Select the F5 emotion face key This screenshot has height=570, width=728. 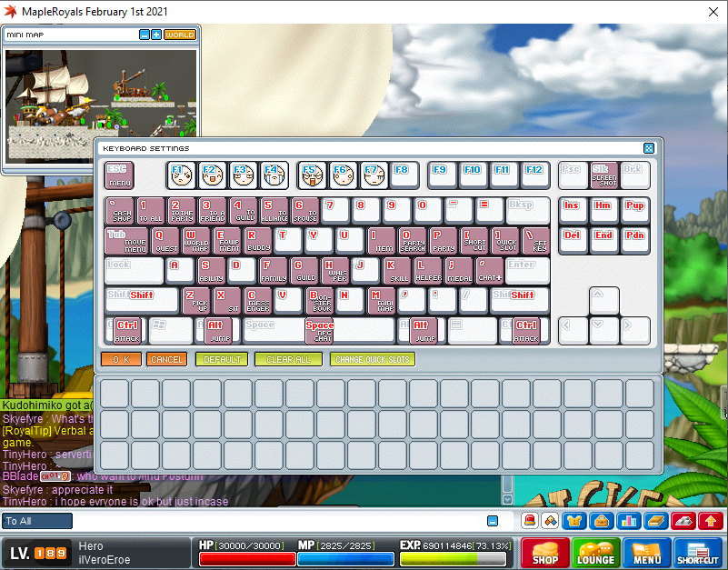[312, 175]
